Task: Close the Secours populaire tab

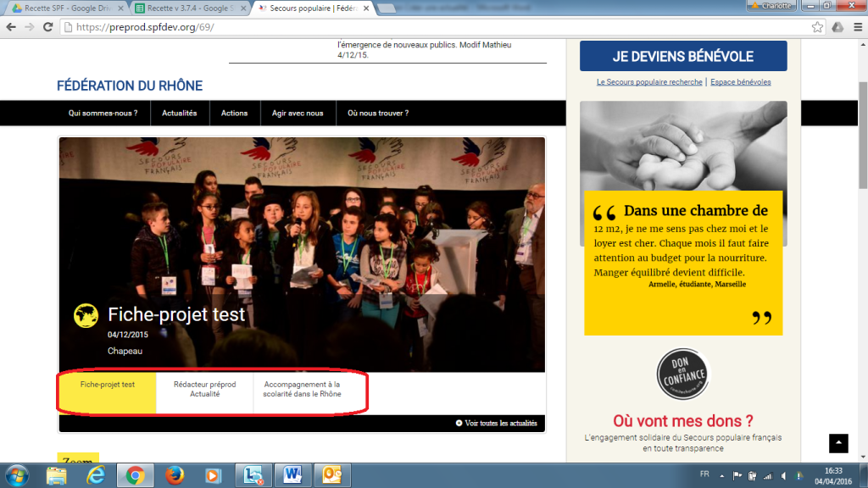Action: point(366,8)
